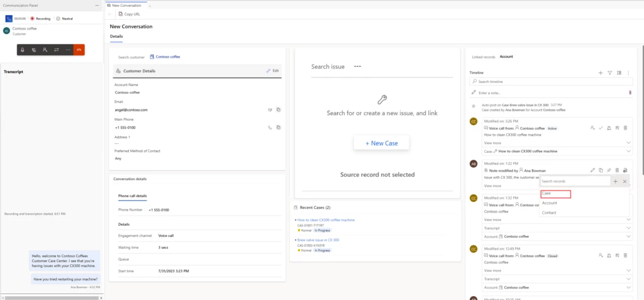Screen dimensions: 644x300
Task: Click the timeline filter funnel icon
Action: click(609, 73)
